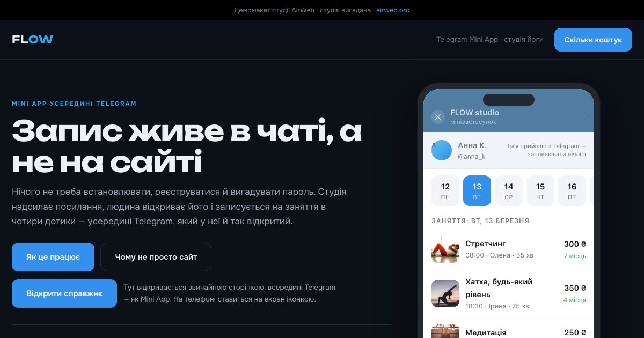Click Чому не просто сайт button
This screenshot has width=644, height=338.
click(156, 257)
